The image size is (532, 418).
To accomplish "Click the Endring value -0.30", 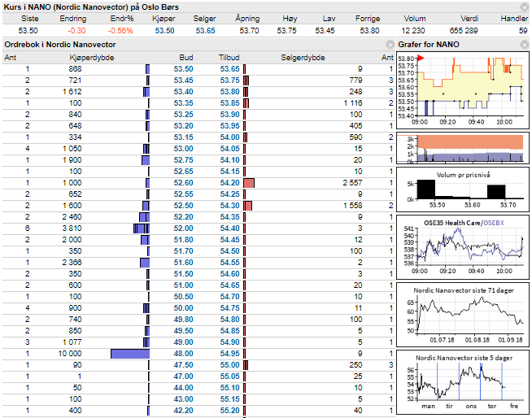I will [76, 31].
